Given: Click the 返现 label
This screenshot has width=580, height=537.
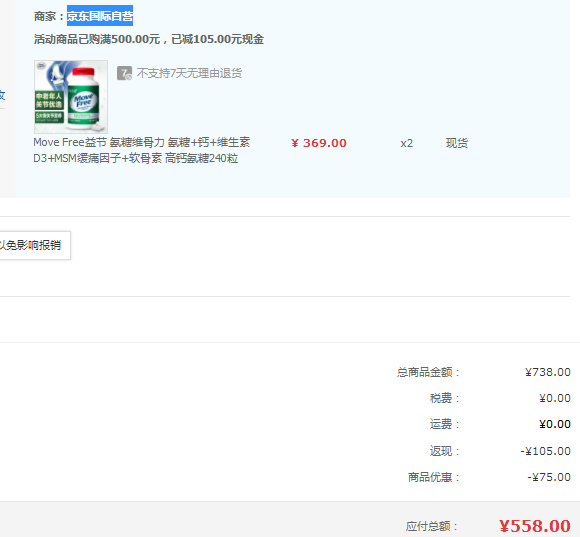Looking at the screenshot, I should point(444,451).
